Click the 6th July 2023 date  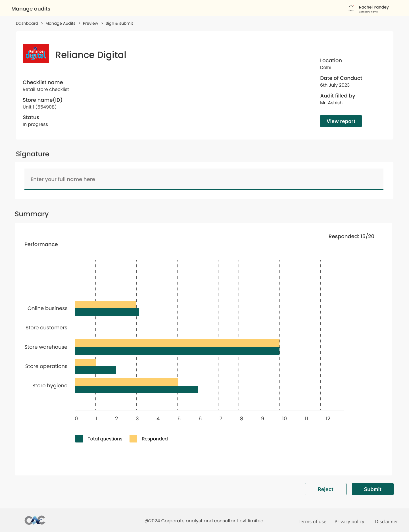[x=335, y=85]
